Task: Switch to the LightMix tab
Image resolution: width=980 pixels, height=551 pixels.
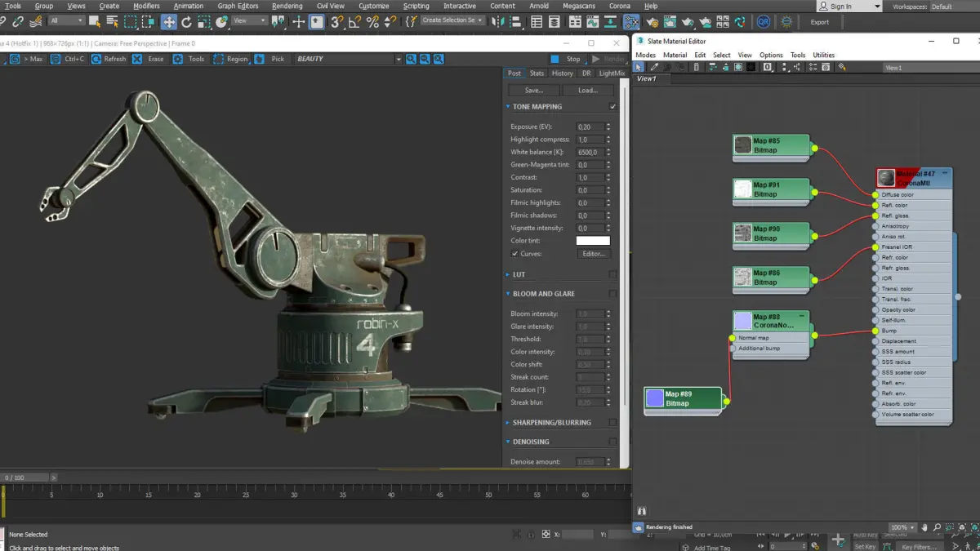Action: [x=612, y=73]
